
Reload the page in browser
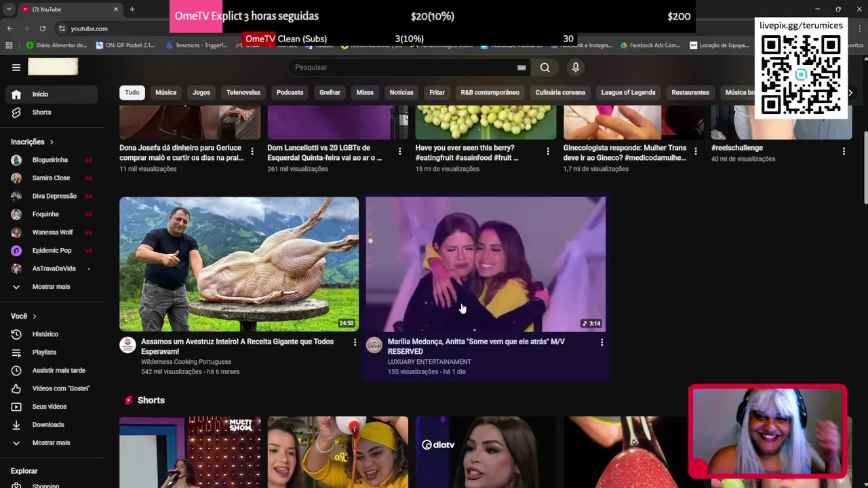[43, 28]
